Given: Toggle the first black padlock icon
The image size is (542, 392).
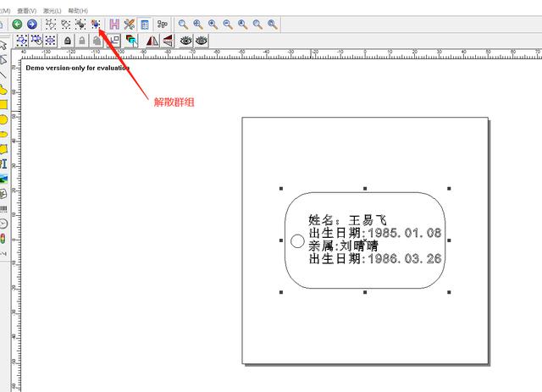Looking at the screenshot, I should pos(67,40).
